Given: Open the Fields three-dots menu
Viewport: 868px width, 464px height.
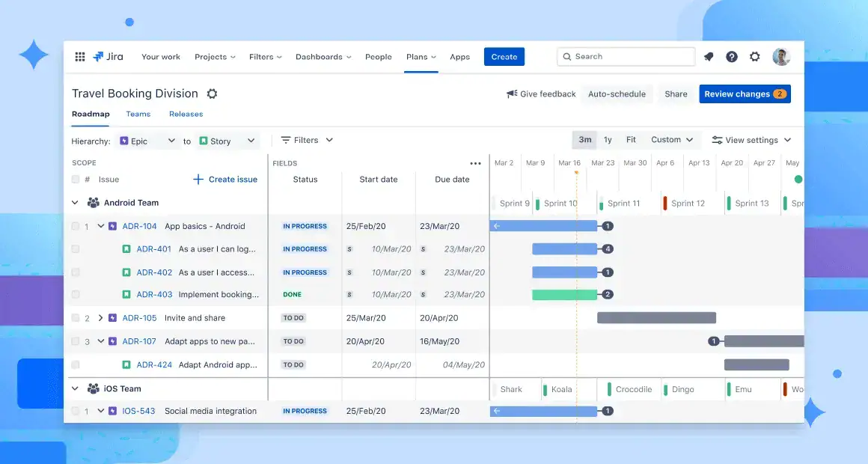Looking at the screenshot, I should (475, 163).
